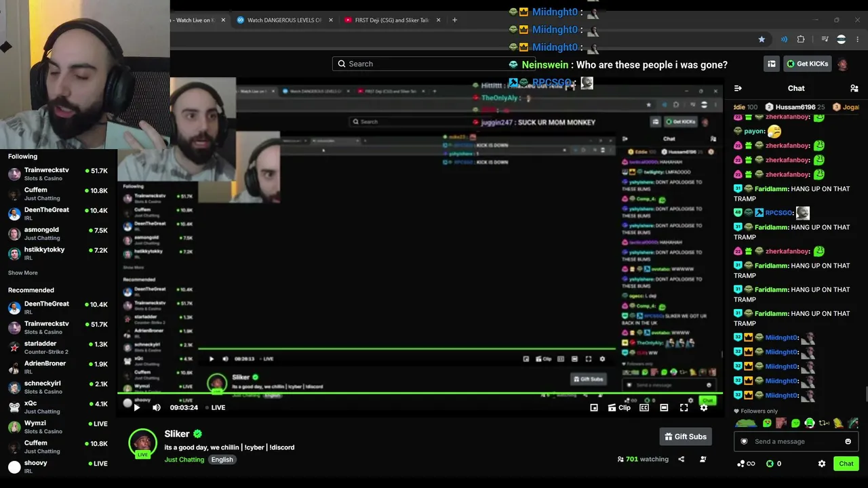Image resolution: width=868 pixels, height=488 pixels.
Task: Click payon username in chat
Action: pos(754,131)
